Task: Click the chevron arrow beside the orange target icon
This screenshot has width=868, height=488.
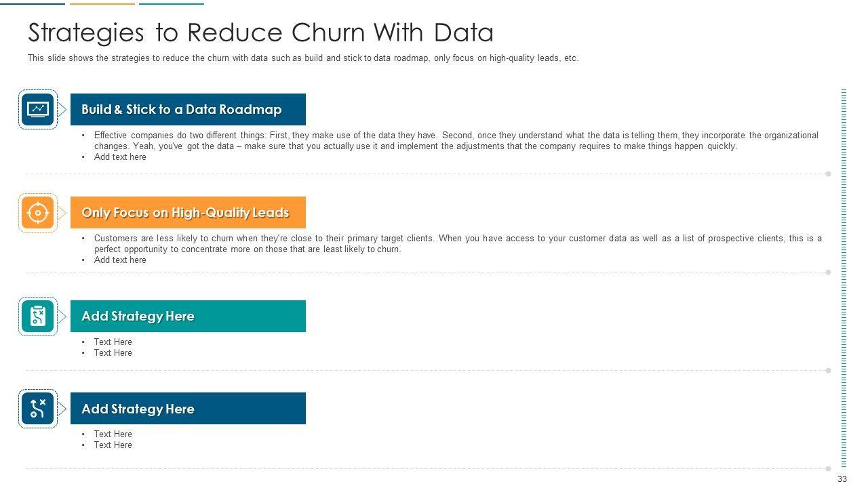Action: (x=62, y=213)
